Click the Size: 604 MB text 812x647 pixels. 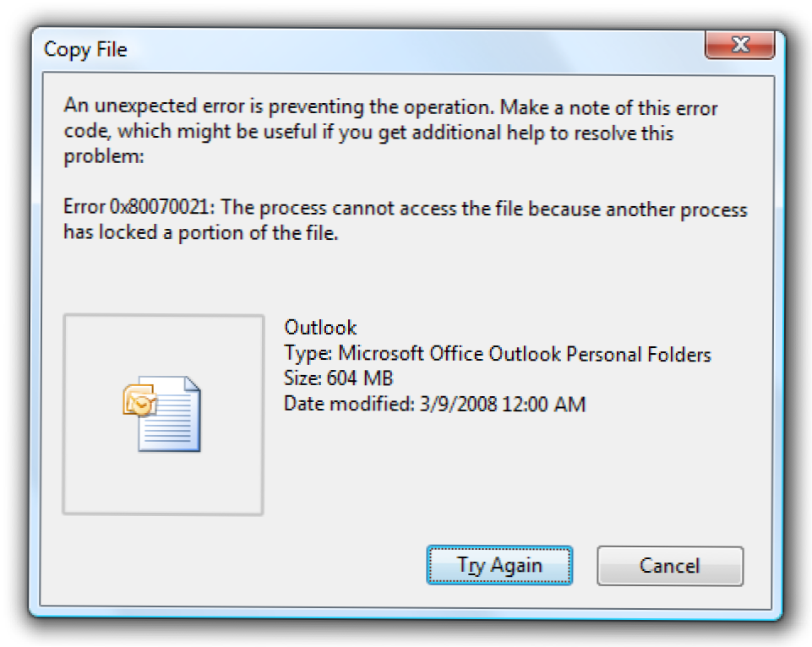(x=338, y=378)
